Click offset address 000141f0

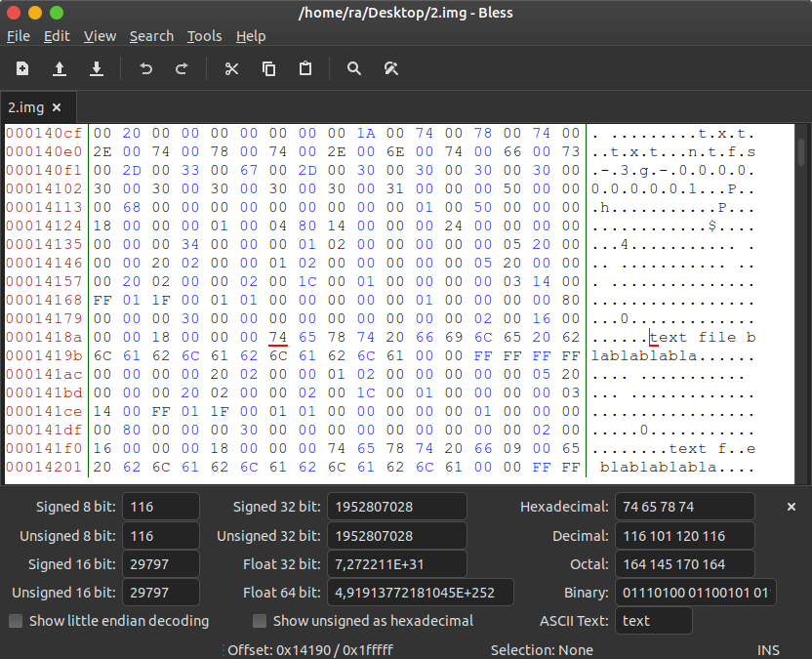click(44, 448)
